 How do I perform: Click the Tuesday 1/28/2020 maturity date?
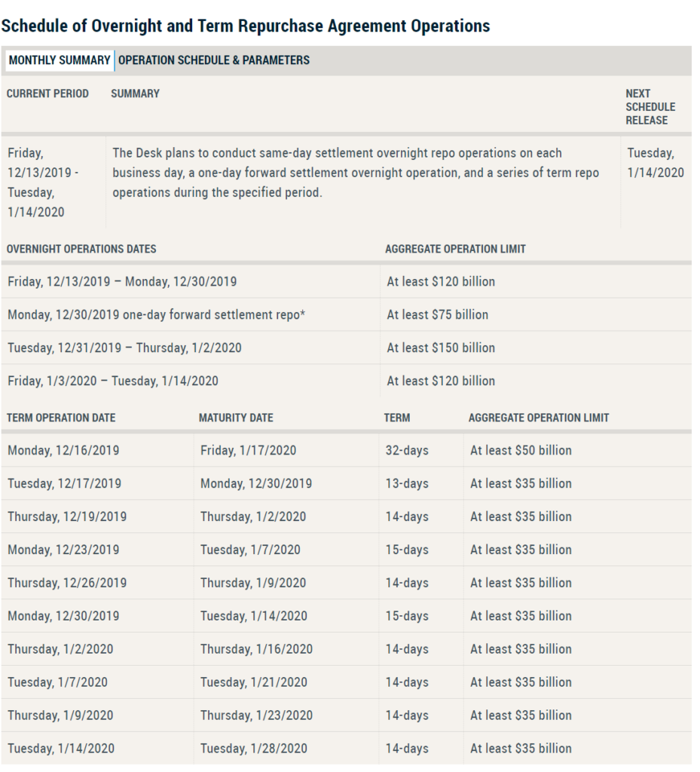click(x=254, y=749)
